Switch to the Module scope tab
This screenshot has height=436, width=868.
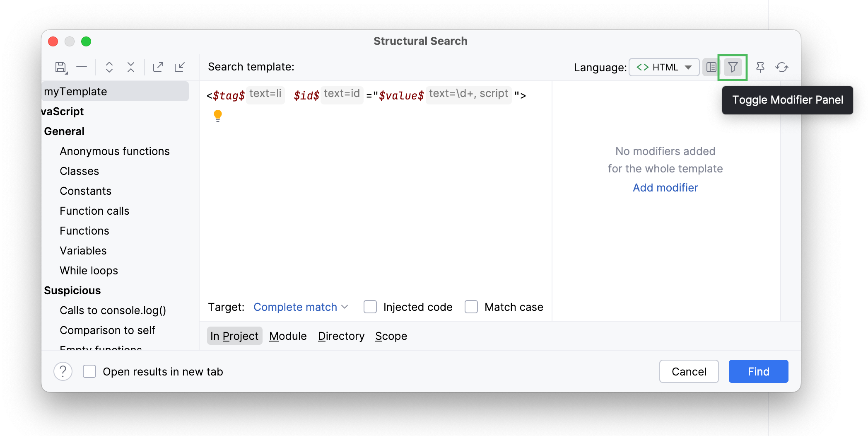(288, 336)
